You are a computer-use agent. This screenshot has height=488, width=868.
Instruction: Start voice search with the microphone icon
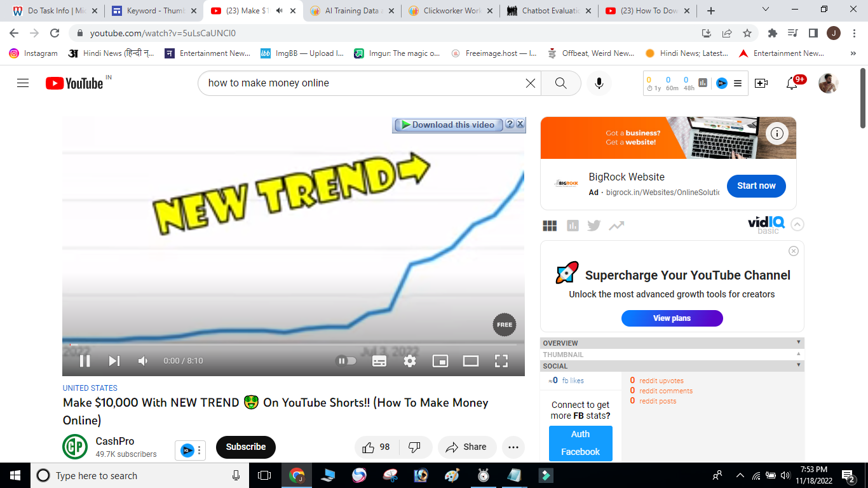point(599,83)
